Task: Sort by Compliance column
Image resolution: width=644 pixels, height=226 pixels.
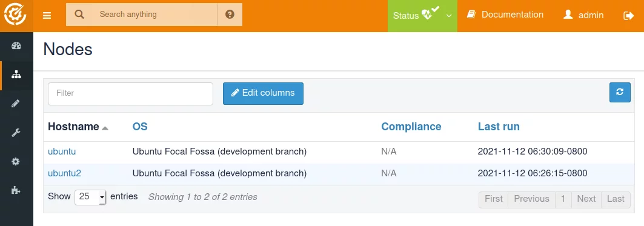Action: (x=411, y=127)
